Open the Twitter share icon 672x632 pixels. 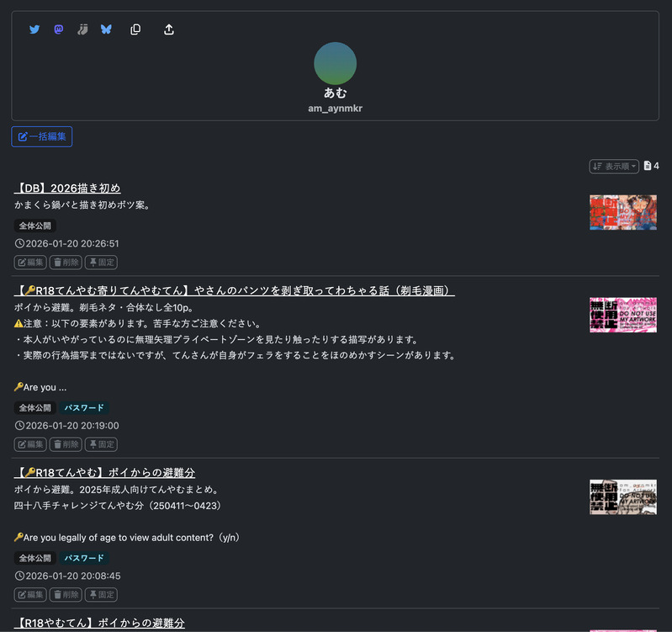coord(34,29)
